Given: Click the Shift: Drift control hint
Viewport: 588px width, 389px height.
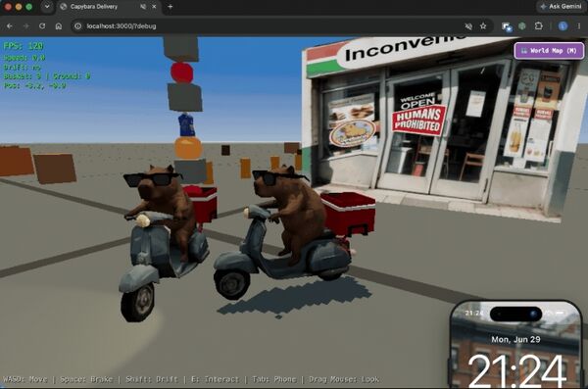Looking at the screenshot, I should click(152, 379).
